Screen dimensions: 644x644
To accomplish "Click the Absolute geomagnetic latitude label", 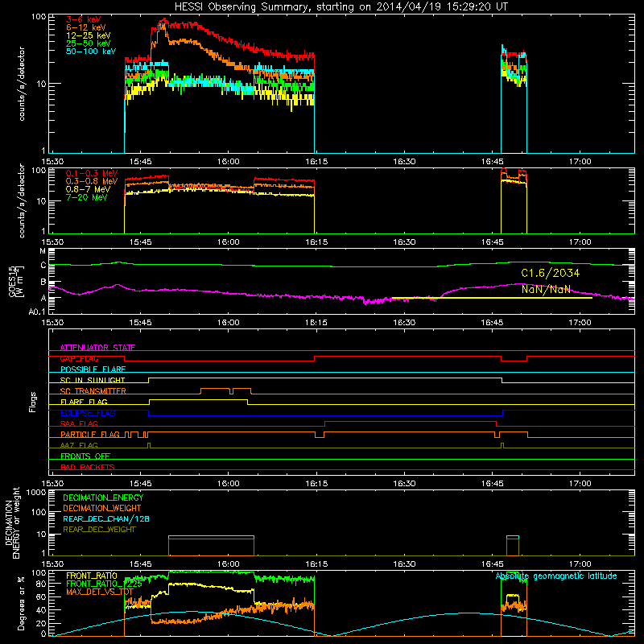I will [556, 576].
